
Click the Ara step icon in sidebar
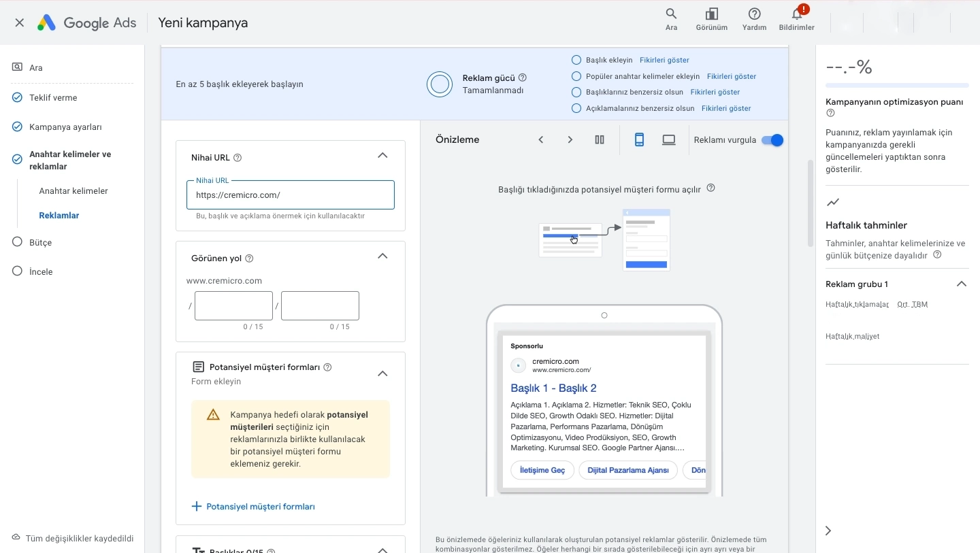[x=17, y=67]
